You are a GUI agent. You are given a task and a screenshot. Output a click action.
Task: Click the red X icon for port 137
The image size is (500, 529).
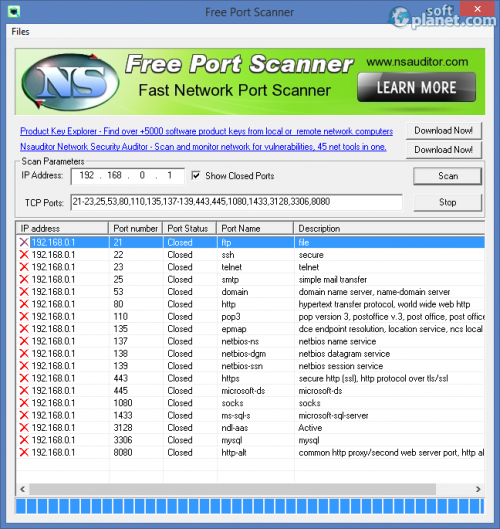coord(24,341)
